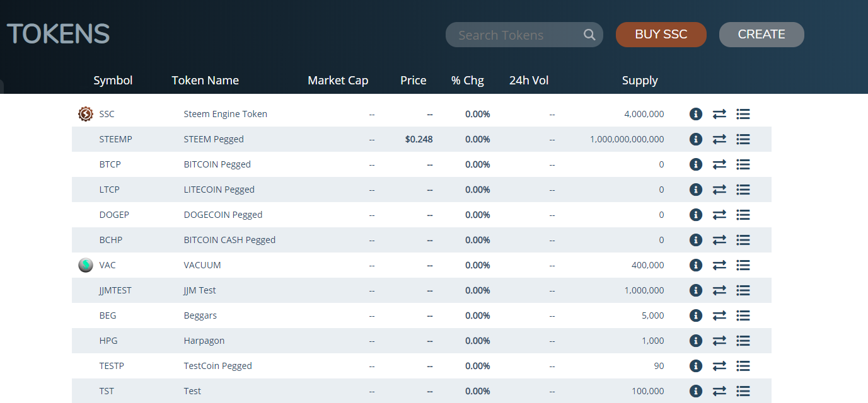Image resolution: width=868 pixels, height=403 pixels.
Task: Click transfer arrows icon for HPG
Action: point(719,341)
